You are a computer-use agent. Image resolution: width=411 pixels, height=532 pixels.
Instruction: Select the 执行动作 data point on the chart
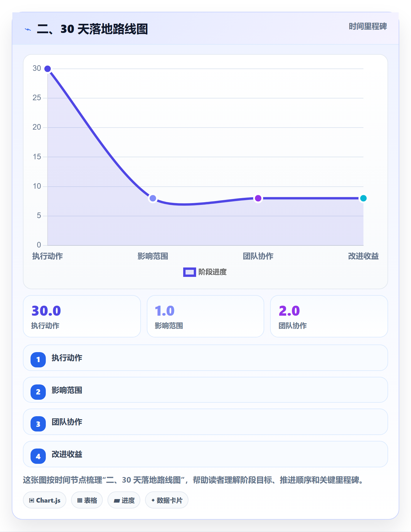pyautogui.click(x=48, y=69)
